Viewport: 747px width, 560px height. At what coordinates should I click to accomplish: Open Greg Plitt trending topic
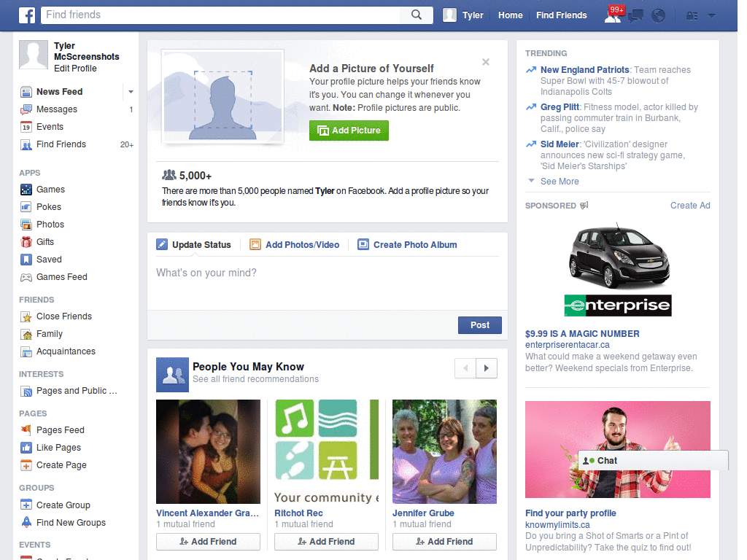click(x=560, y=107)
